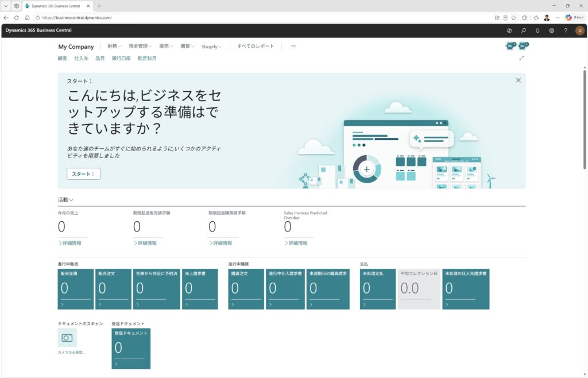Open the 受信ドキュメント tile
This screenshot has height=378, width=588.
(131, 349)
